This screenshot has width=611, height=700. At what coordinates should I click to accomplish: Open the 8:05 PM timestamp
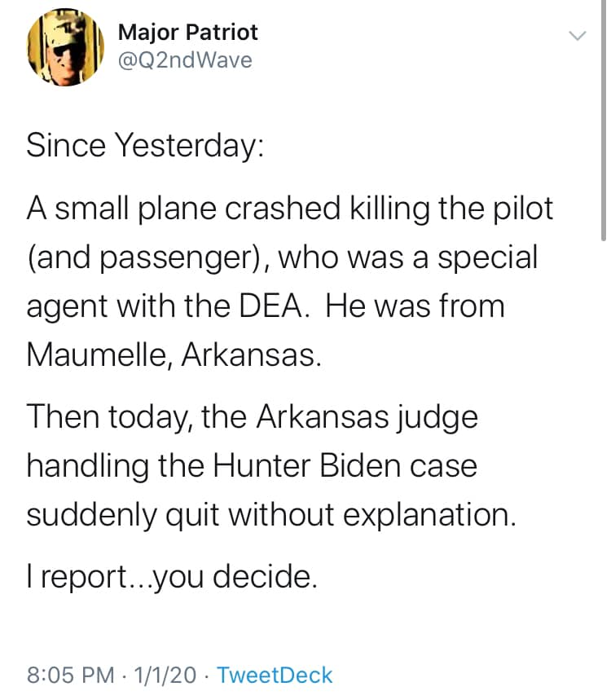click(71, 675)
